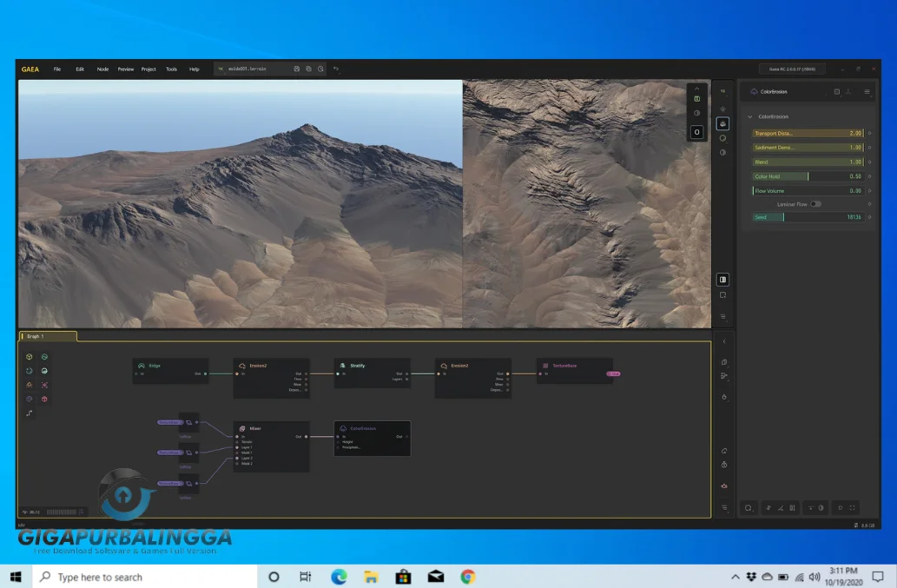897x588 pixels.
Task: Click the Seed value field
Action: pyautogui.click(x=808, y=217)
